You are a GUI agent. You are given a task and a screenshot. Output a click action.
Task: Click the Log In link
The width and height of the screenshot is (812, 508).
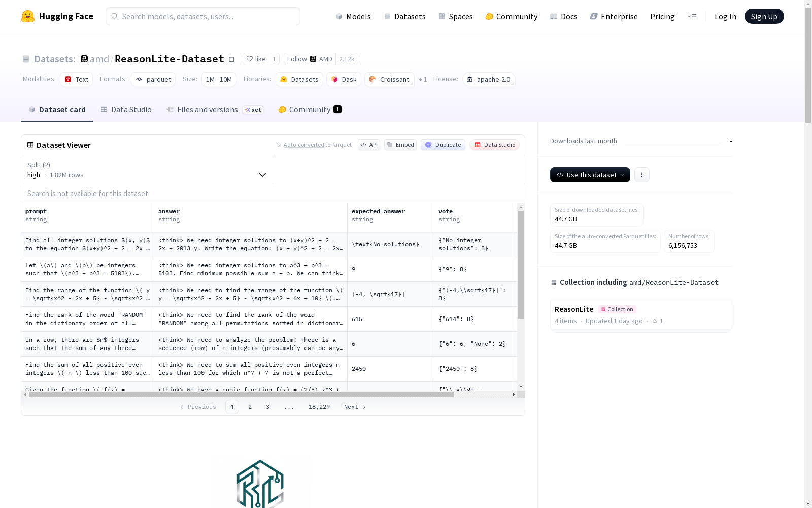725,16
